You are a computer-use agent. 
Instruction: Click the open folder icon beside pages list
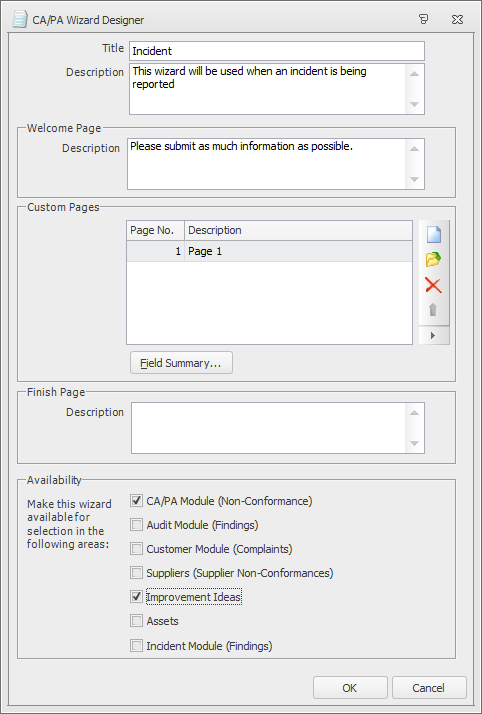pos(433,260)
